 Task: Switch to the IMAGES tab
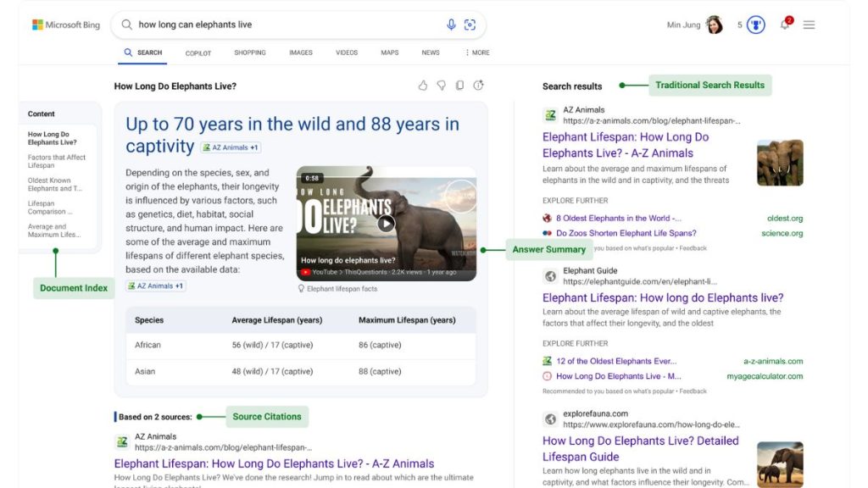300,52
